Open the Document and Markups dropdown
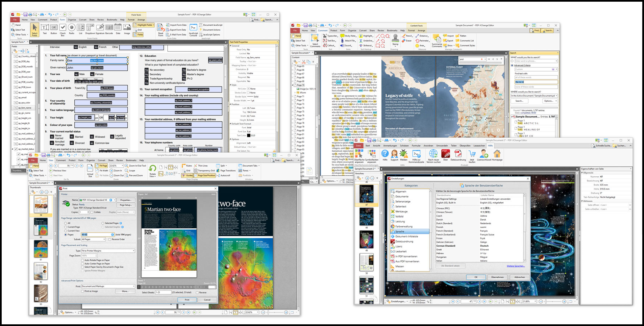This screenshot has height=326, width=644. click(x=108, y=286)
